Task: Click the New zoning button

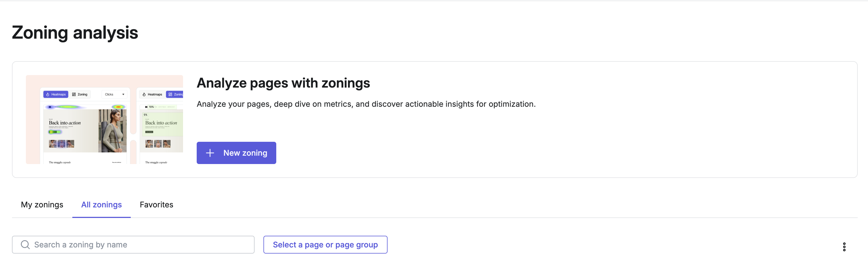Action: pyautogui.click(x=236, y=153)
